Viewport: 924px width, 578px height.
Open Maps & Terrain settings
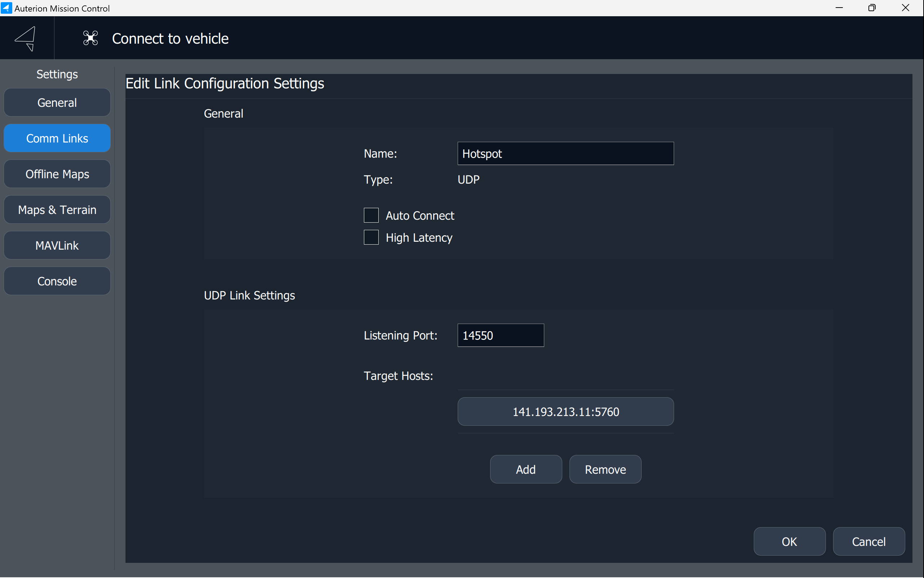[57, 210]
